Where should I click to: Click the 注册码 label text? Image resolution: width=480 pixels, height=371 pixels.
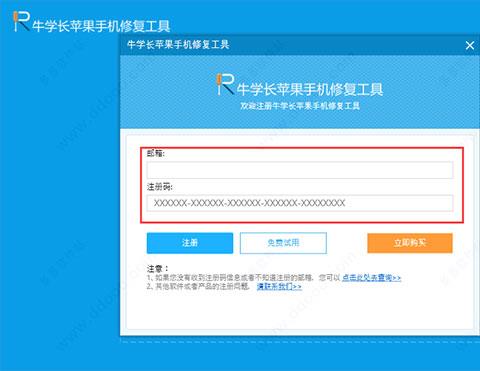160,187
